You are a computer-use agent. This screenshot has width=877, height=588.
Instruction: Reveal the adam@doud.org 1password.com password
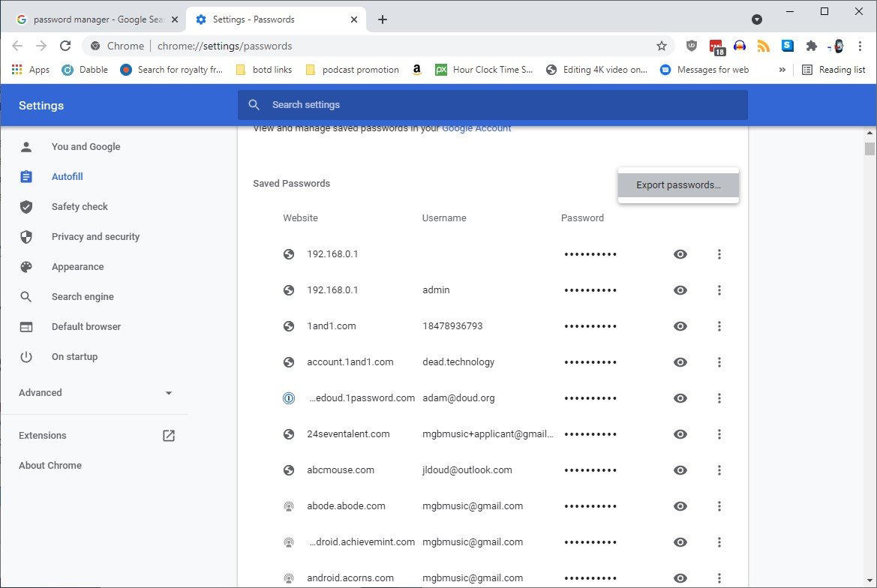(680, 398)
